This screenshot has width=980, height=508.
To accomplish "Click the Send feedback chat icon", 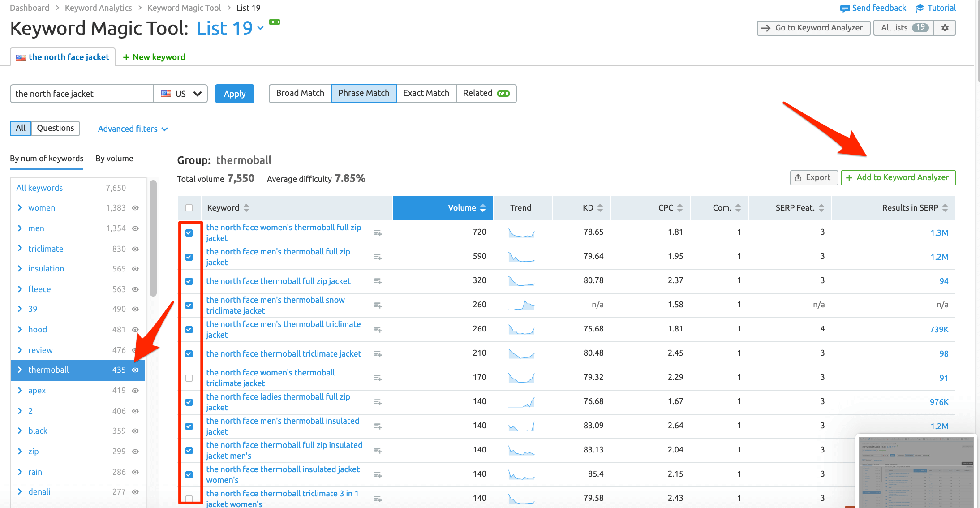I will [845, 9].
